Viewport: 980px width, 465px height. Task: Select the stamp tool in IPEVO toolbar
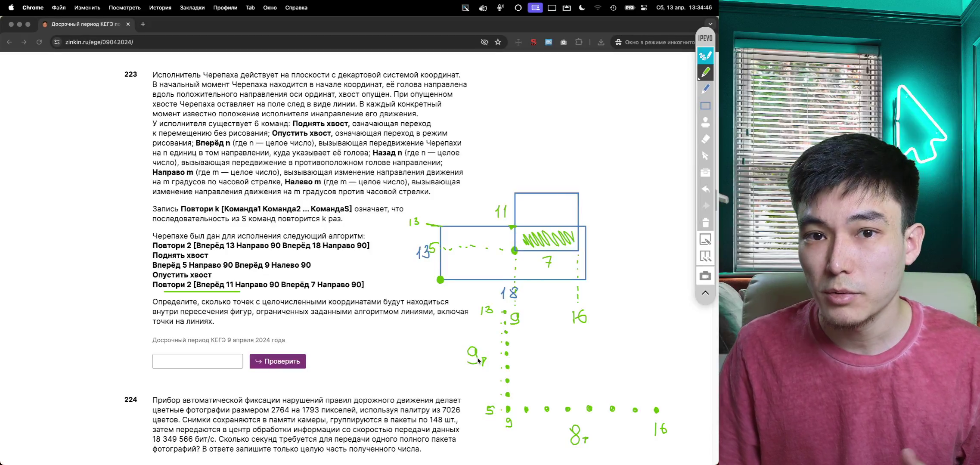pyautogui.click(x=705, y=123)
